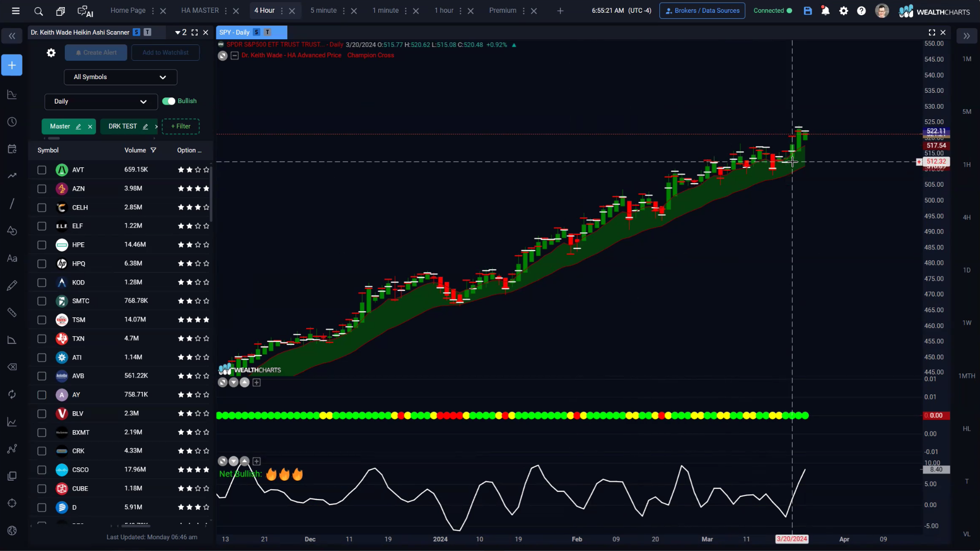Open the calendar icon in sidebar
980x551 pixels.
click(12, 149)
